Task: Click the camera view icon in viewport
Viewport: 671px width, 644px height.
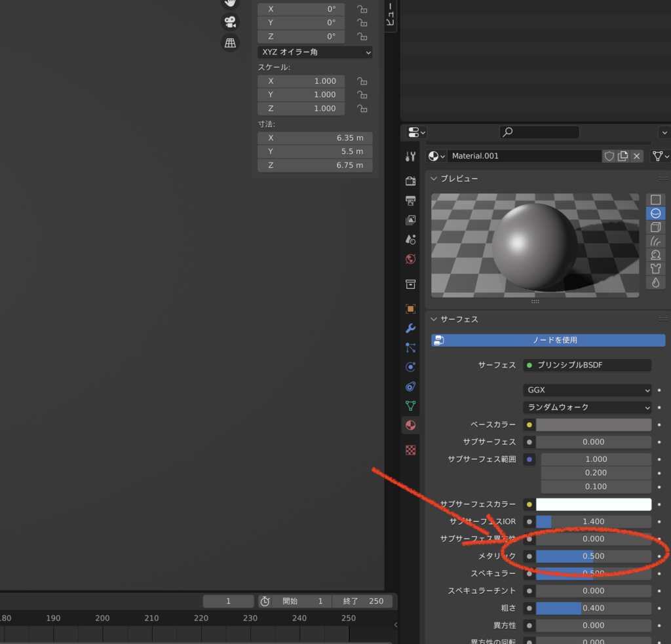Action: click(x=230, y=22)
